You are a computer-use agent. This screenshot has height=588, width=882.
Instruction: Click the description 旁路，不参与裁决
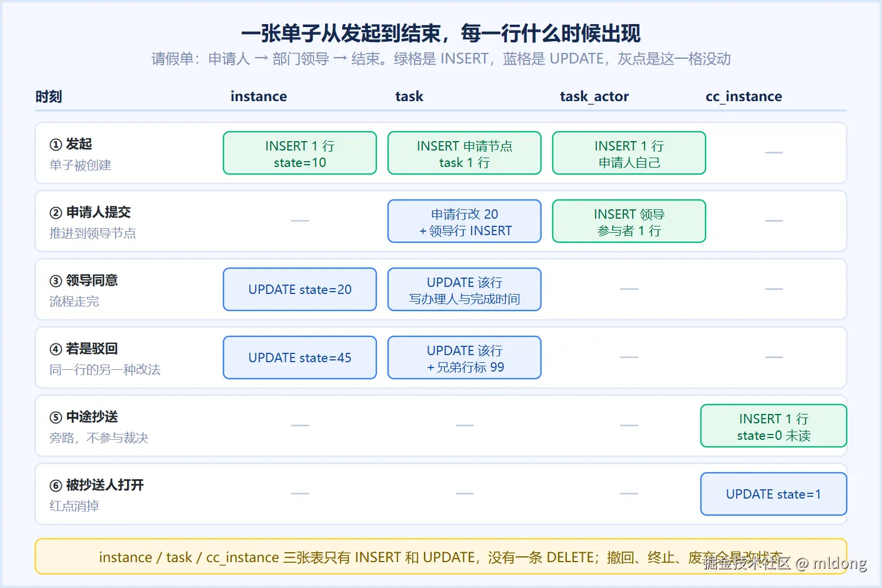coord(99,438)
